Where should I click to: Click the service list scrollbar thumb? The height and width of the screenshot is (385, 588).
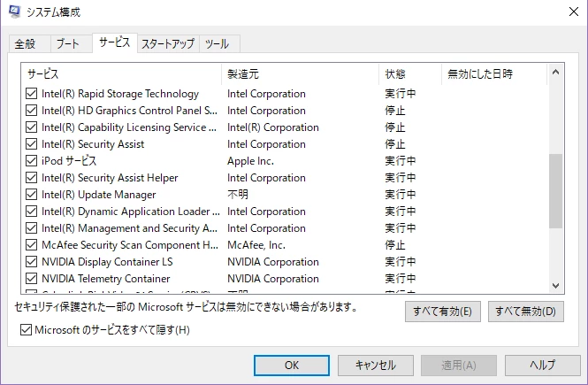556,190
